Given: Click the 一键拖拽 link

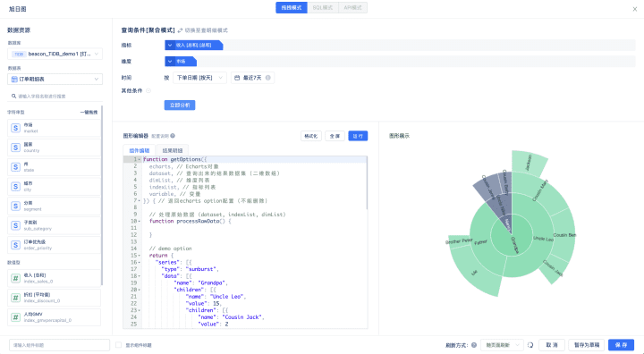Looking at the screenshot, I should click(x=89, y=112).
